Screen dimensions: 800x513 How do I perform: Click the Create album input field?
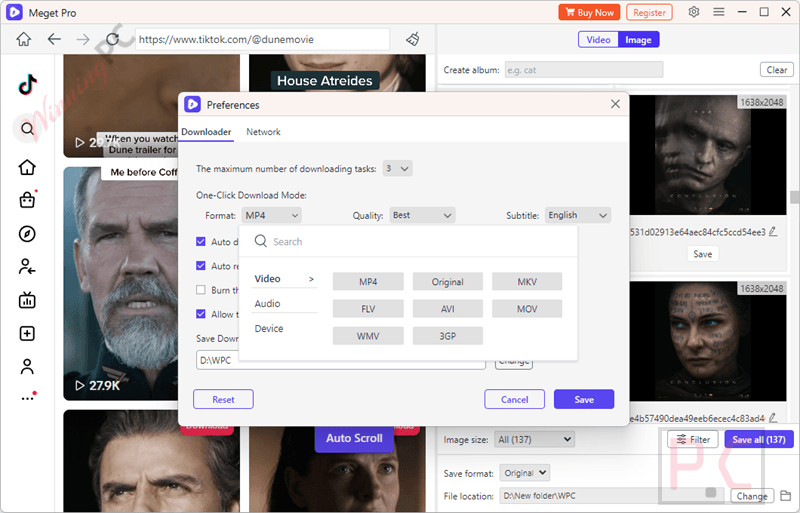click(x=584, y=70)
